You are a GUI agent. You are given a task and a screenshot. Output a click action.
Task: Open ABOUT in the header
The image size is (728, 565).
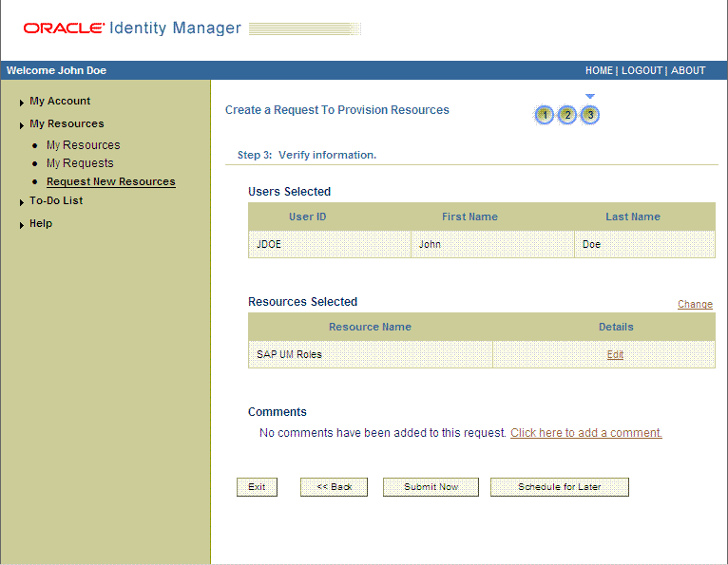[688, 70]
